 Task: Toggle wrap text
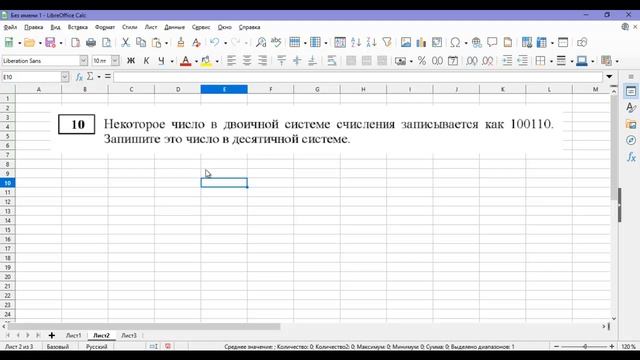[331, 61]
